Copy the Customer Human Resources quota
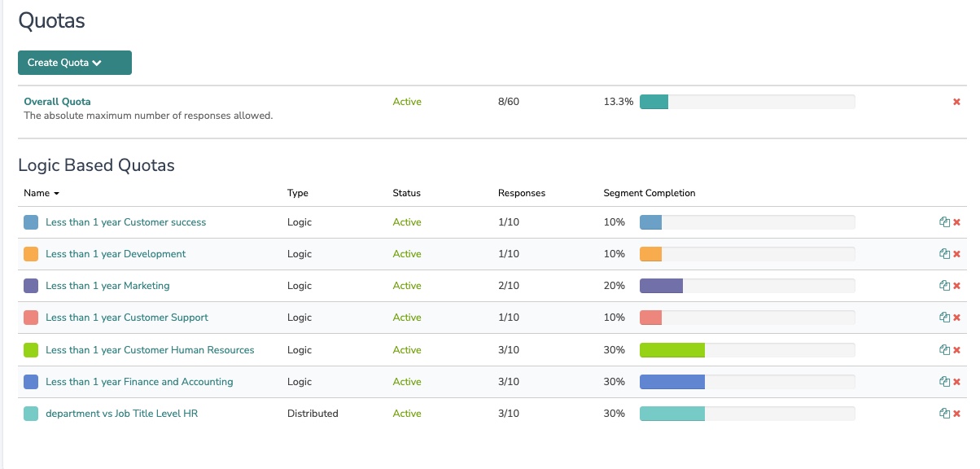The image size is (980, 469). coord(944,350)
